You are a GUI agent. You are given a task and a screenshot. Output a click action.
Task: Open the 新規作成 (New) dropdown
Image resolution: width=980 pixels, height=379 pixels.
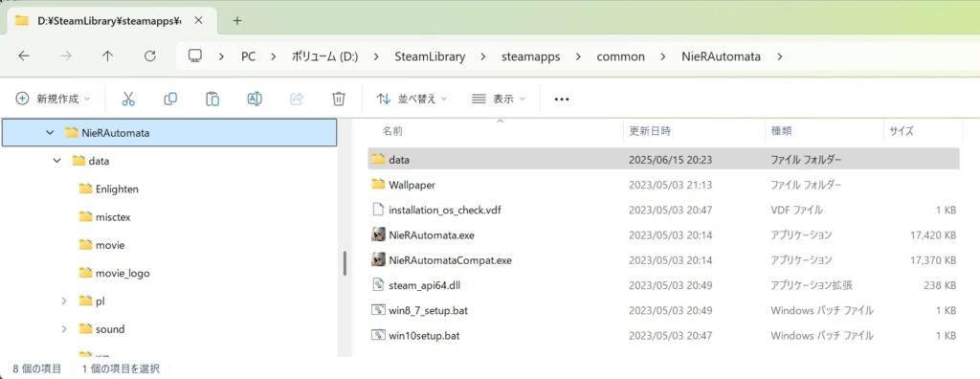[x=54, y=99]
